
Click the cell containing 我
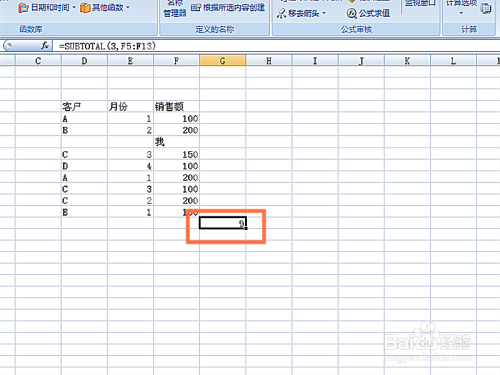pyautogui.click(x=176, y=142)
